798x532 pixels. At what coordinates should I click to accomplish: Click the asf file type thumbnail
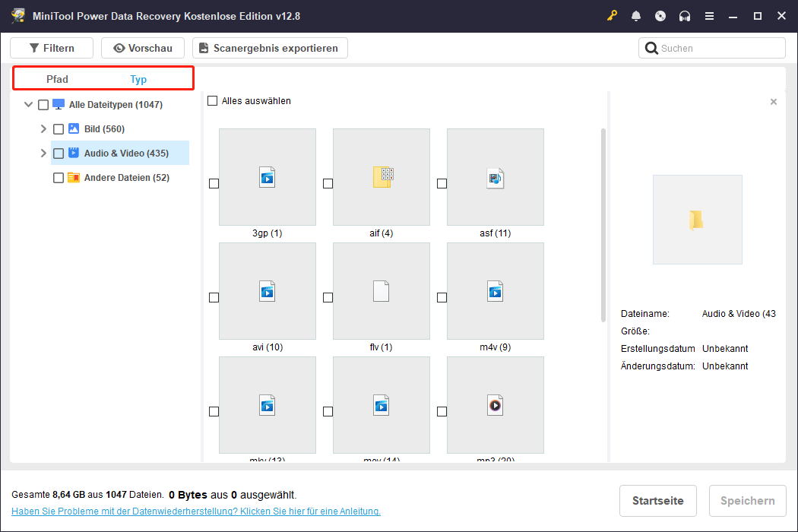(495, 177)
